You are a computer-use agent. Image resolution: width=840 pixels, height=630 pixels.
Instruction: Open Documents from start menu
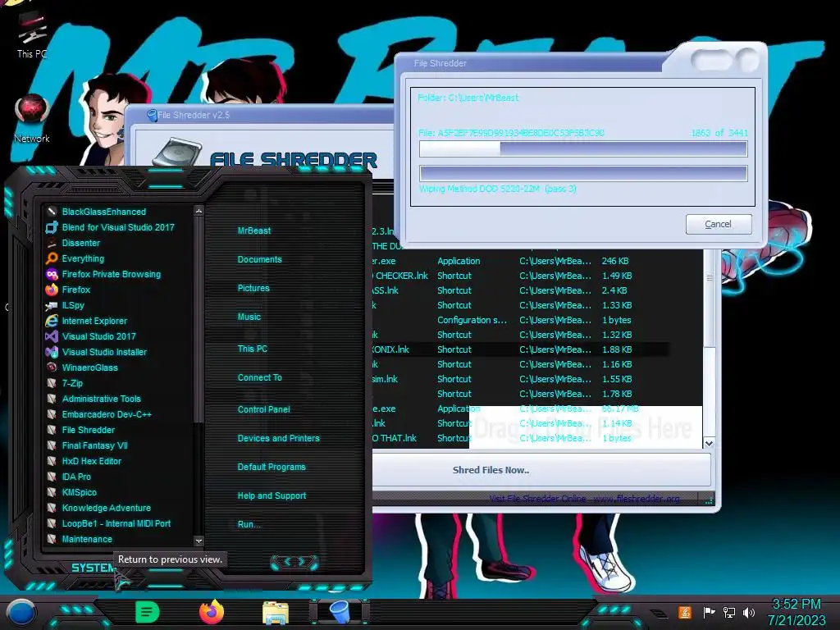click(x=259, y=259)
